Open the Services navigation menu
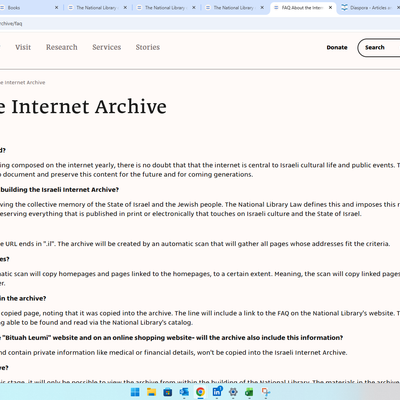 click(x=107, y=47)
